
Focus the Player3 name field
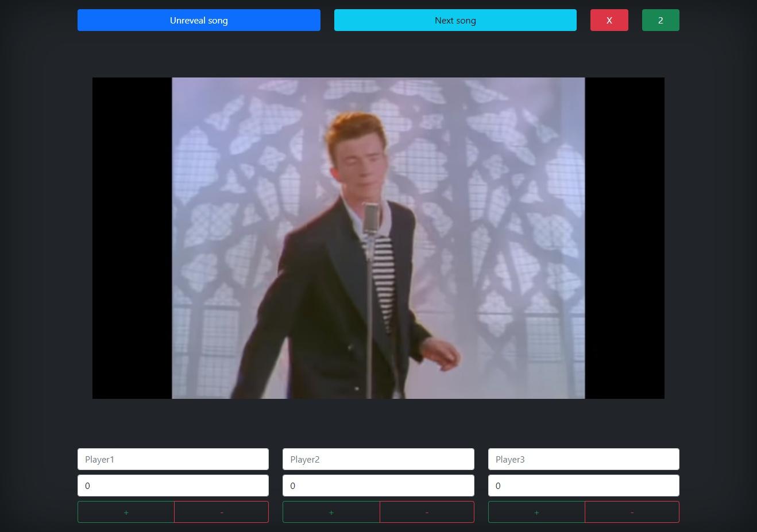(584, 459)
